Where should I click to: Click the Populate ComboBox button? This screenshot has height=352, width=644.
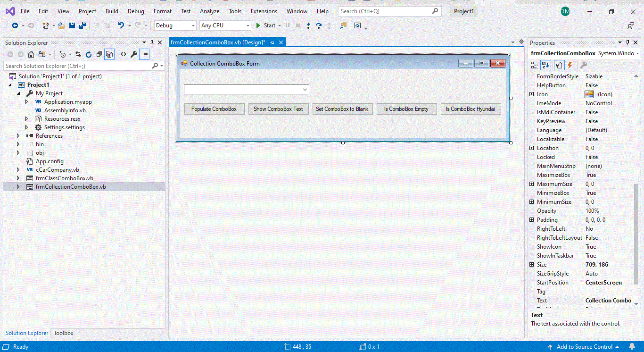(x=214, y=109)
